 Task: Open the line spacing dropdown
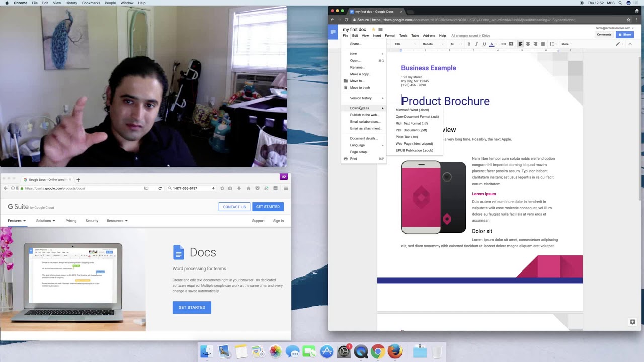tap(553, 44)
